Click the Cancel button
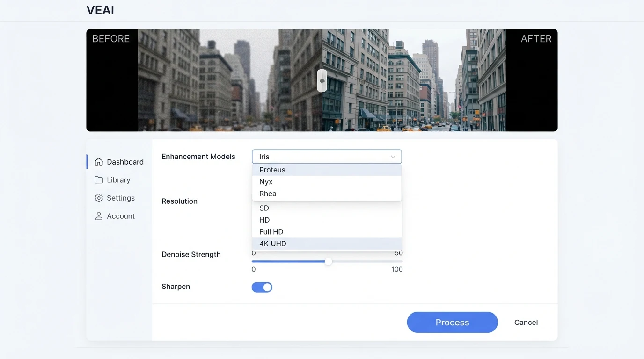Viewport: 644px width, 359px height. (526, 322)
